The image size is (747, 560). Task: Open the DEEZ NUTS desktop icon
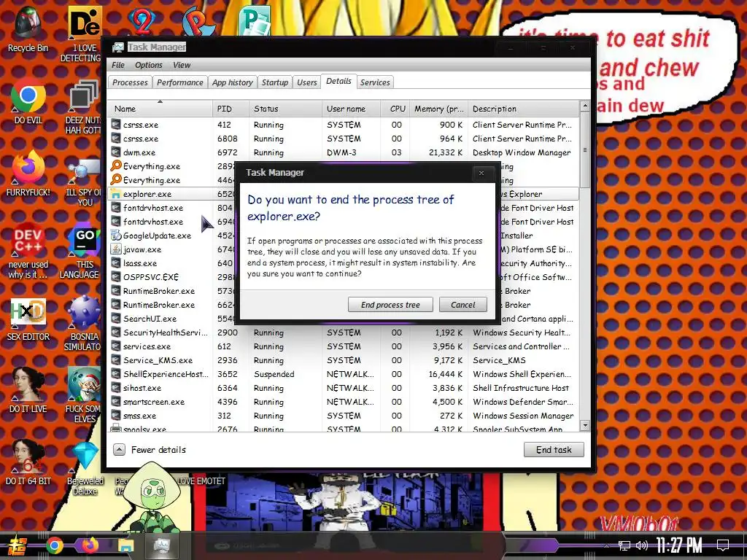point(83,106)
